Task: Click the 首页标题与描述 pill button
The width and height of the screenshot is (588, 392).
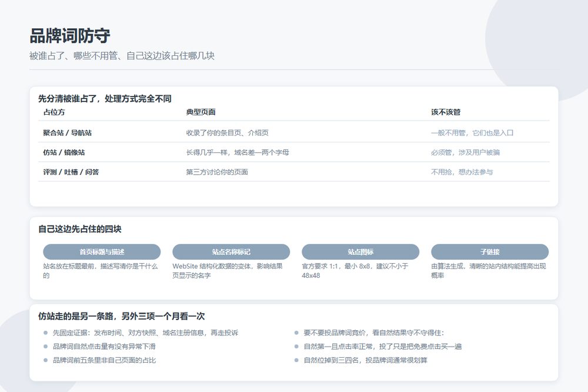Action: [102, 252]
